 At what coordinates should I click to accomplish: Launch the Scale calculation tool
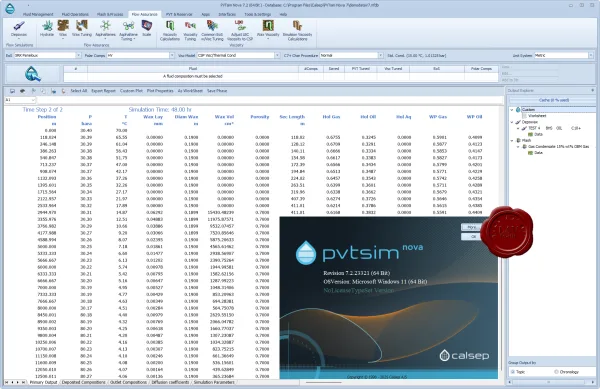pos(147,29)
